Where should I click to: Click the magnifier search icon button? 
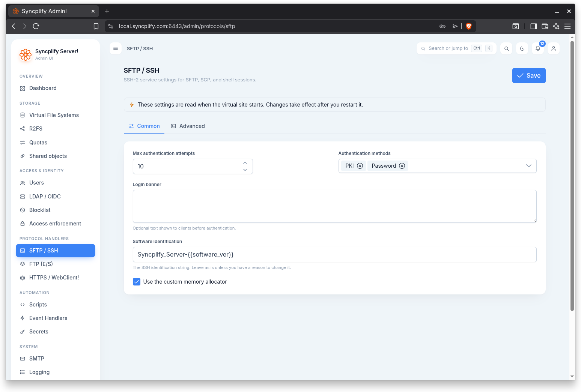pyautogui.click(x=506, y=48)
